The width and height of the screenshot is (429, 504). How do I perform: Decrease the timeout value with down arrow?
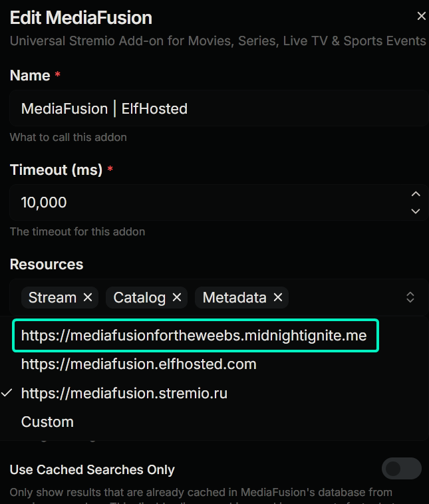[416, 211]
